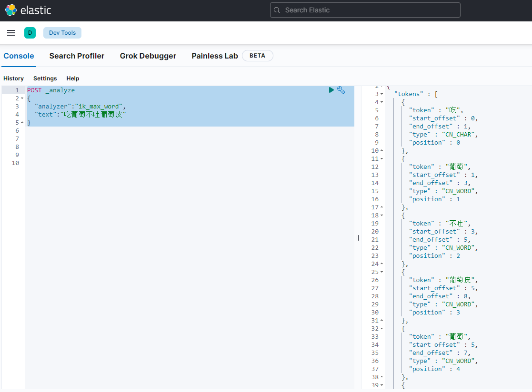
Task: Collapse the output fold at line 4
Action: coord(381,102)
